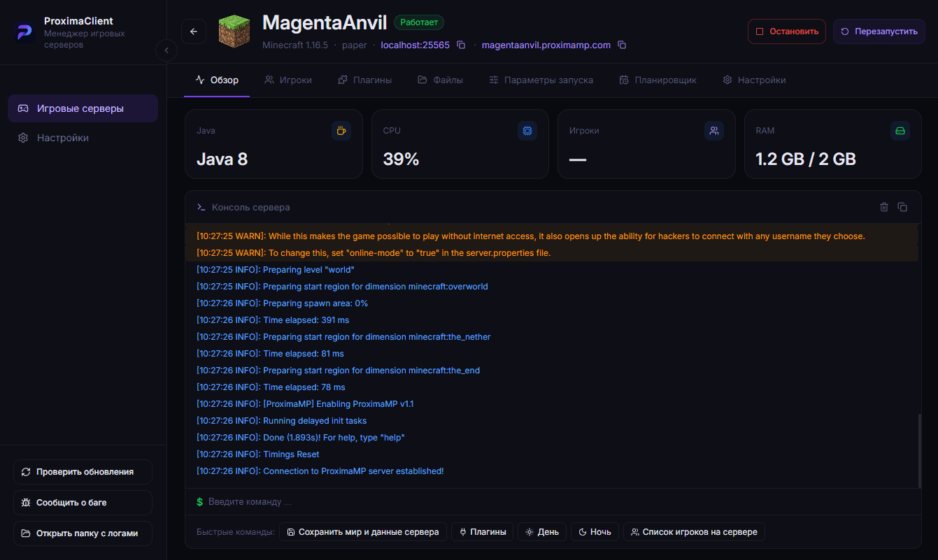Viewport: 938px width, 560px height.
Task: Stop the server with Остановить
Action: (x=787, y=31)
